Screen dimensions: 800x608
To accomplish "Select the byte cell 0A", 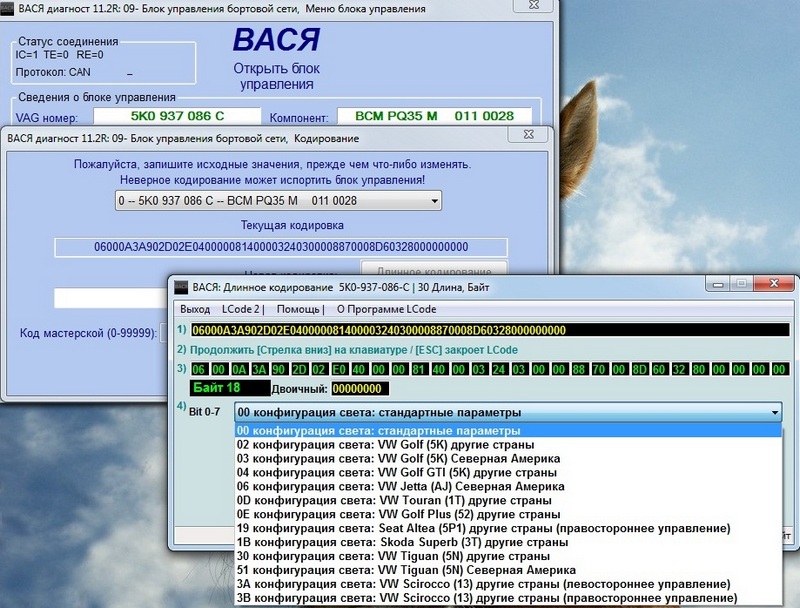I will pos(239,369).
